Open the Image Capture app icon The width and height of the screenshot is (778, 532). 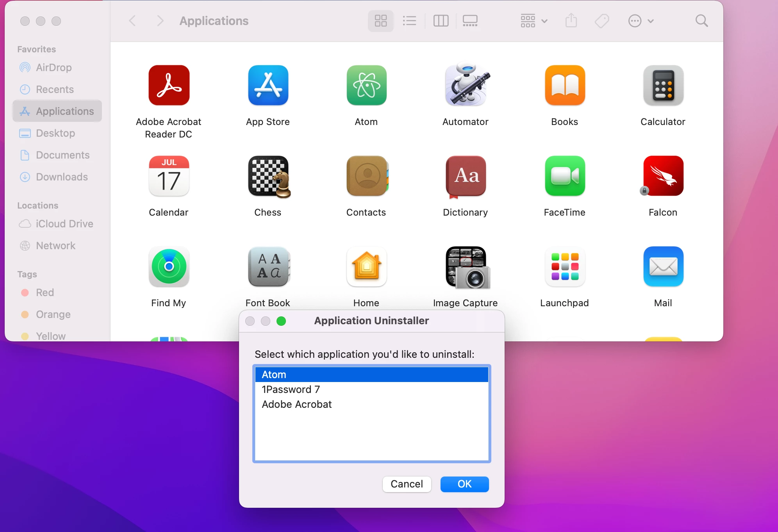[x=468, y=267]
